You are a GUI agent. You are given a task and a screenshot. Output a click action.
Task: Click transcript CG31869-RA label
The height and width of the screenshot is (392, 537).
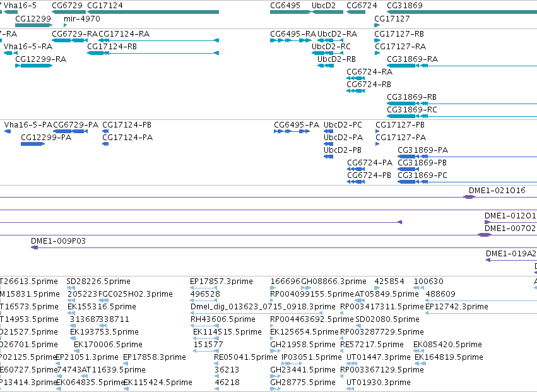coord(412,59)
